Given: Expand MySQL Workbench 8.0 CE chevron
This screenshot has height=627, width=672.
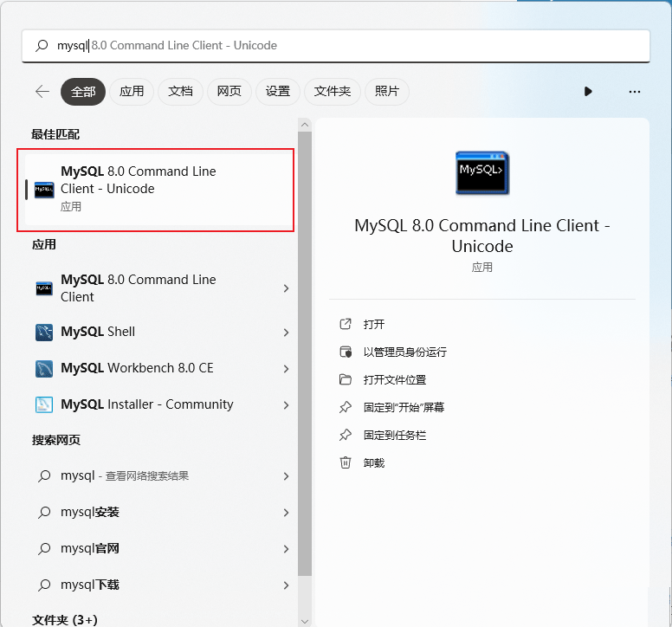Looking at the screenshot, I should click(286, 369).
